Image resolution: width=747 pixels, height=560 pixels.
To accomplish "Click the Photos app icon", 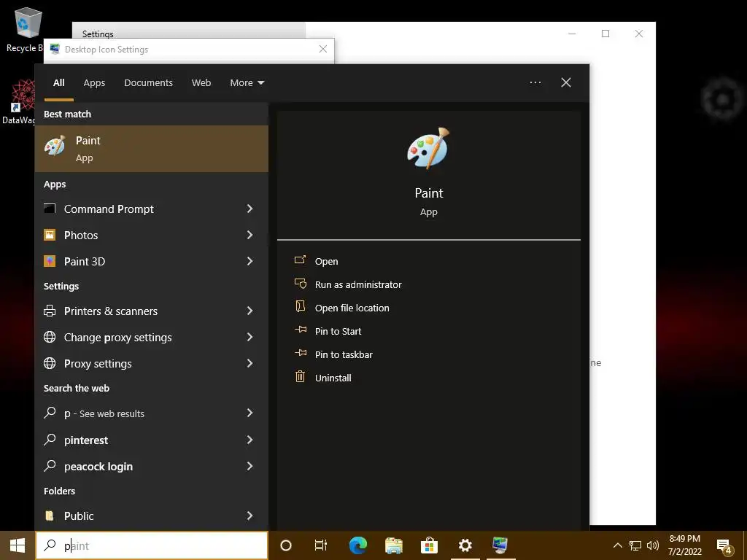I will (50, 235).
